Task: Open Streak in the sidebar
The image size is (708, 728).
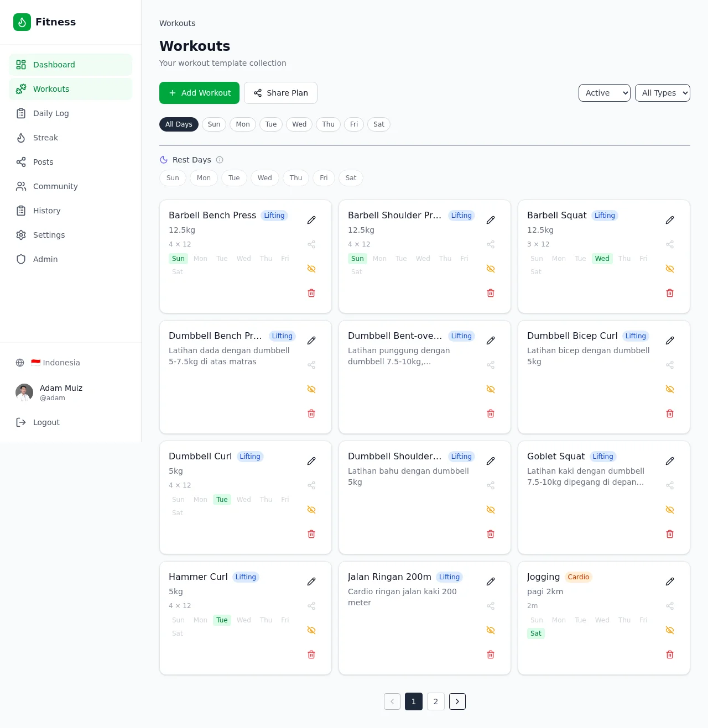Action: (x=70, y=138)
